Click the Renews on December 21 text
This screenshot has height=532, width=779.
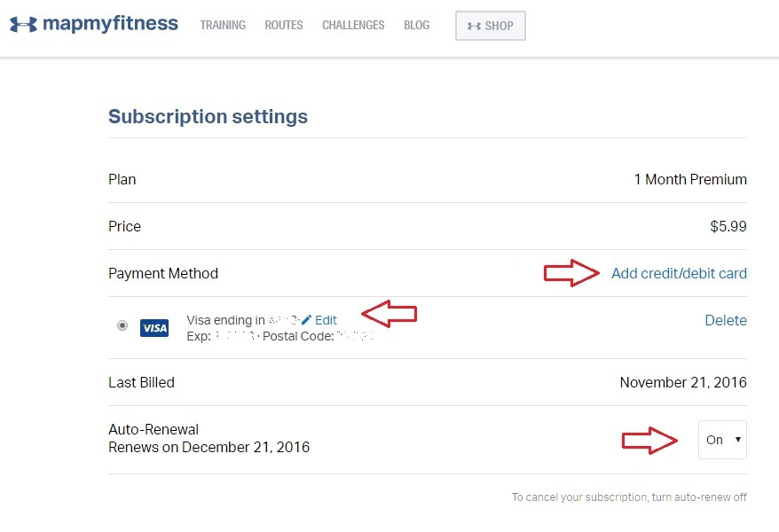click(209, 447)
